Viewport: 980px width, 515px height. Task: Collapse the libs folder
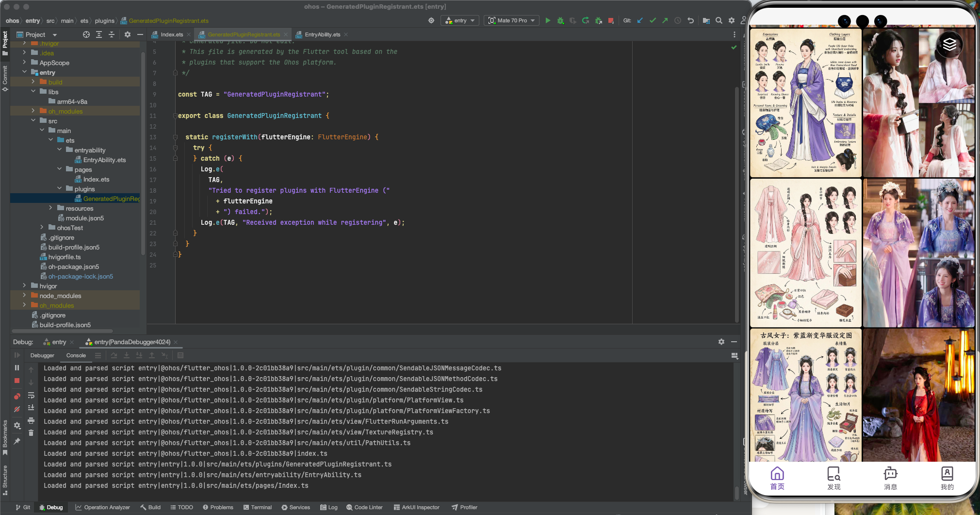[x=33, y=92]
